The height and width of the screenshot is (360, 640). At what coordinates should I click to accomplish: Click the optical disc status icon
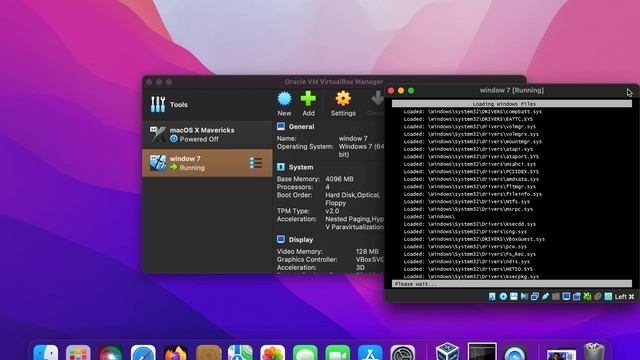pos(503,296)
